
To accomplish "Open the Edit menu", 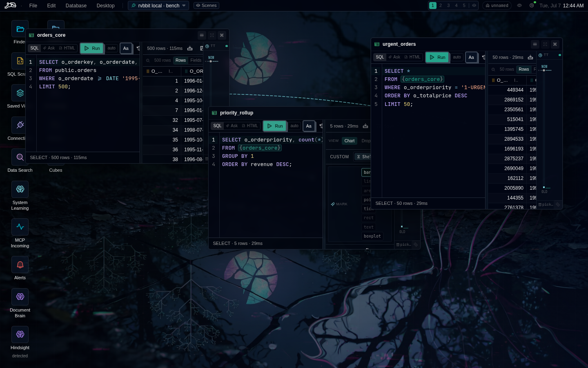I will click(51, 5).
